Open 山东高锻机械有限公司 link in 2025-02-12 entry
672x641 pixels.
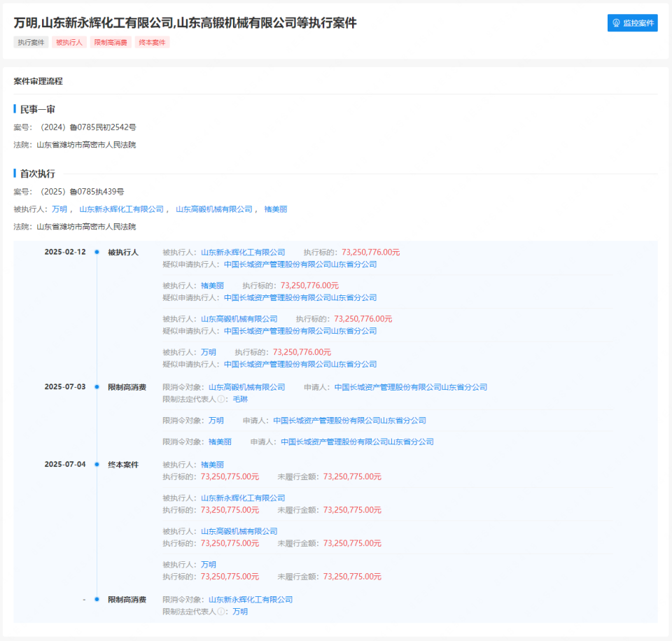pos(239,319)
